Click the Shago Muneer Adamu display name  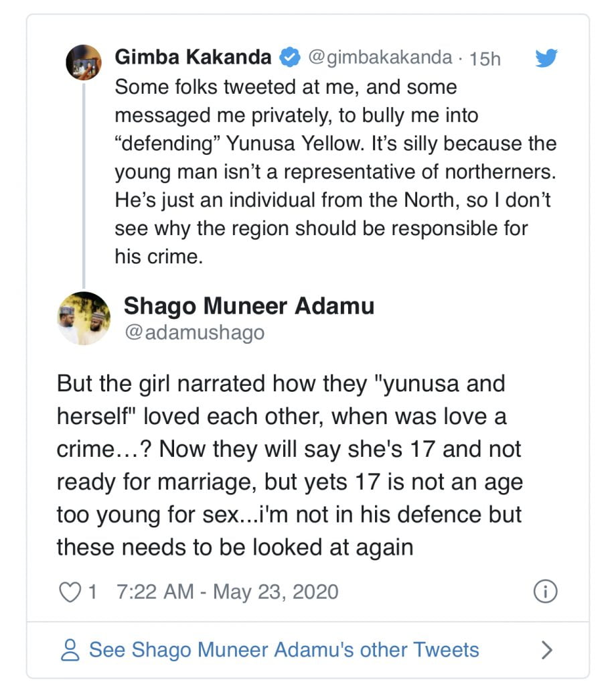[249, 305]
